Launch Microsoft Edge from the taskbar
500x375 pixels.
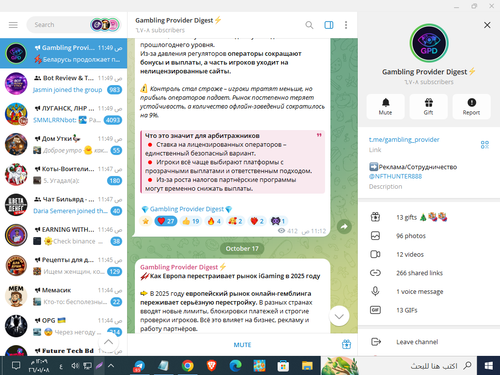pos(235,366)
